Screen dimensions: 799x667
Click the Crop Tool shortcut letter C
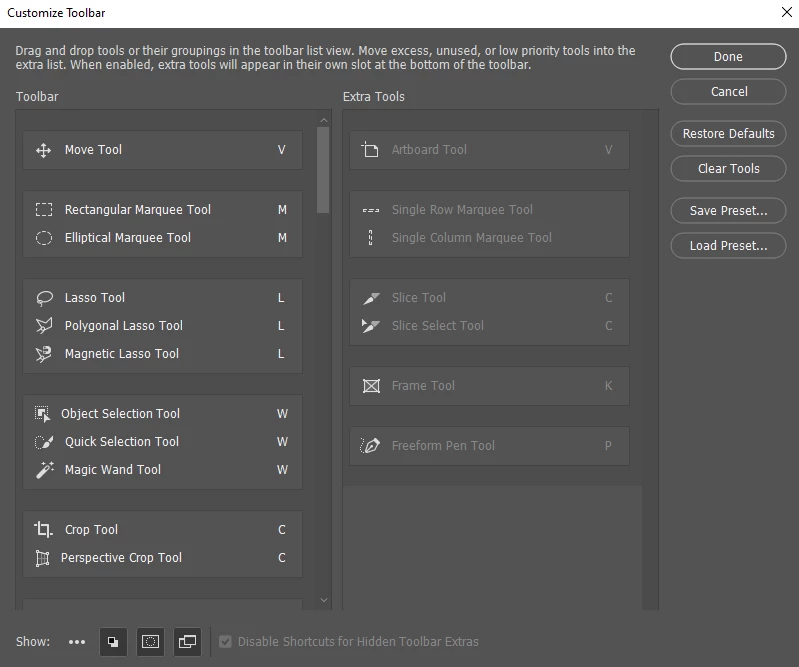tap(281, 530)
